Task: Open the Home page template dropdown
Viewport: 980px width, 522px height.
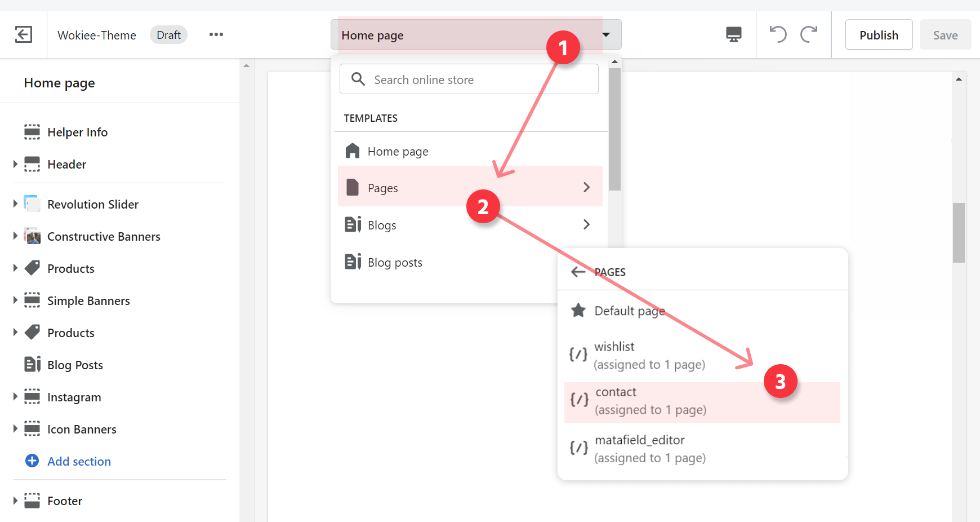Action: click(x=475, y=35)
